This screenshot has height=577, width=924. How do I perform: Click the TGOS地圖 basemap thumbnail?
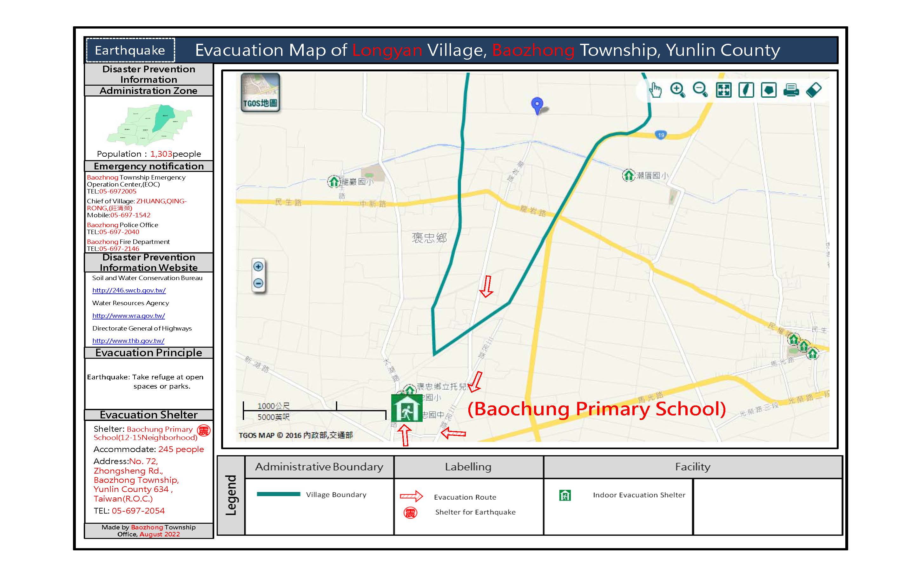(x=260, y=92)
